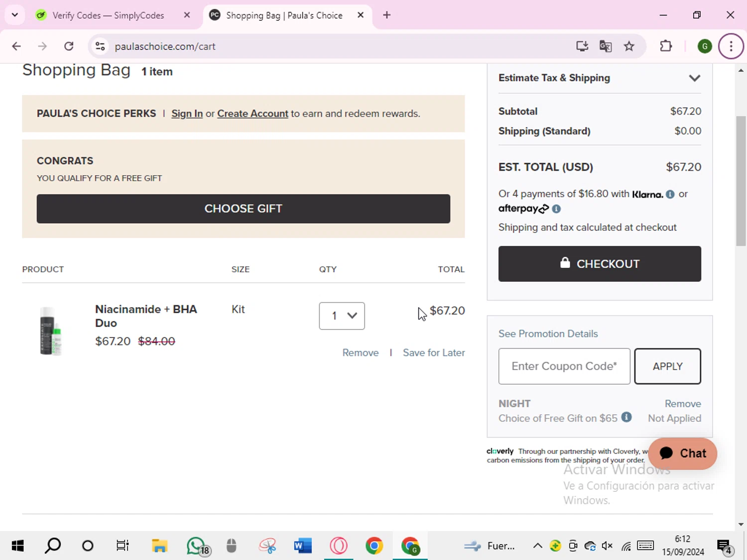The width and height of the screenshot is (747, 560).
Task: Open the quantity dropdown for Niacinamide Duo
Action: (342, 316)
